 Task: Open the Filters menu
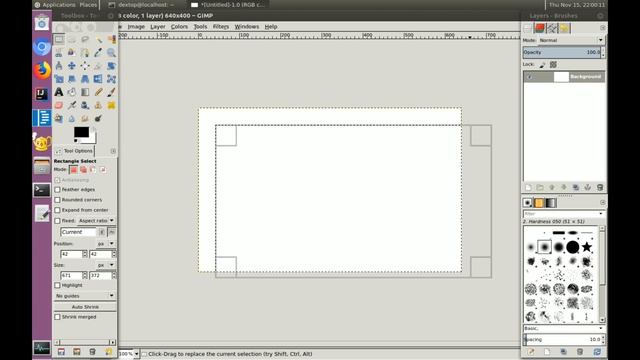[221, 27]
